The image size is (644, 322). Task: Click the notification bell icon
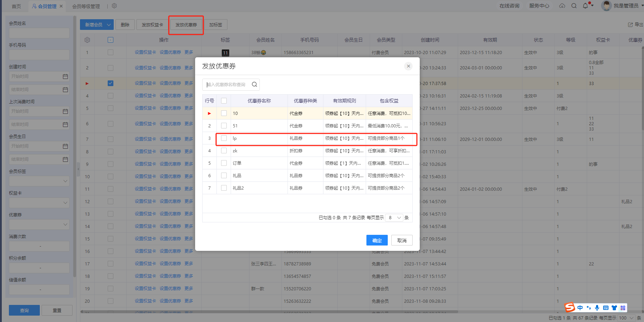tap(585, 6)
